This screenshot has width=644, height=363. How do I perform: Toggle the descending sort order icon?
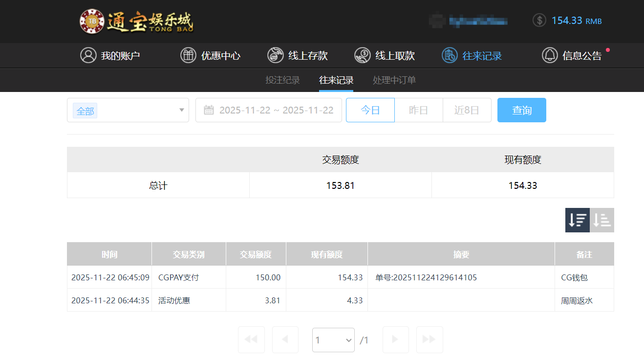[577, 220]
